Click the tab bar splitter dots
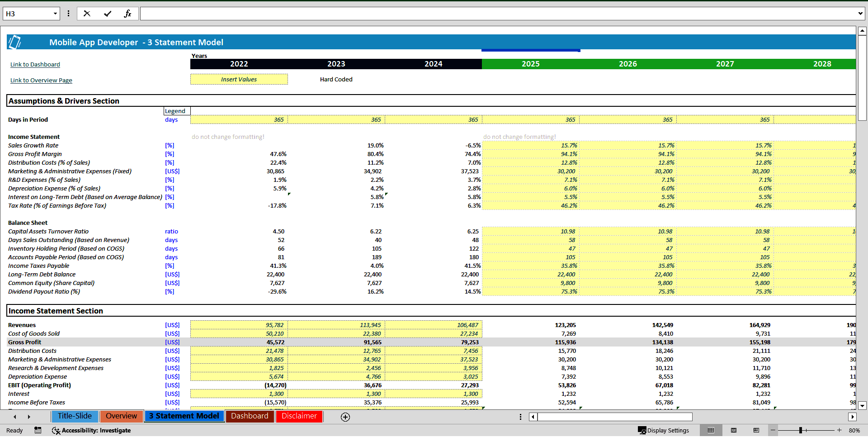The width and height of the screenshot is (868, 437). coord(520,417)
